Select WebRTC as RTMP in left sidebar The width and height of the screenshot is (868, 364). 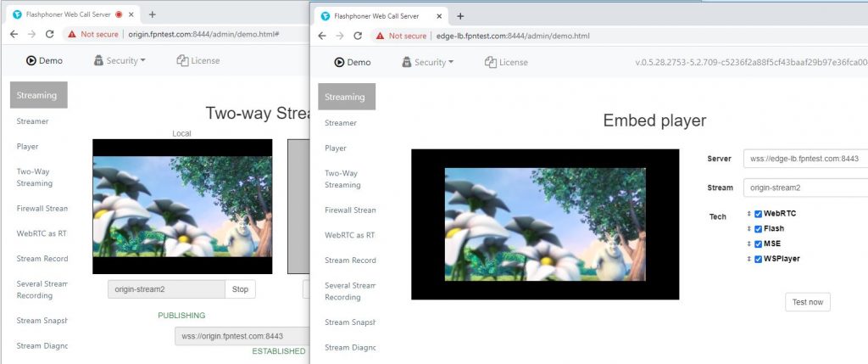pyautogui.click(x=42, y=233)
